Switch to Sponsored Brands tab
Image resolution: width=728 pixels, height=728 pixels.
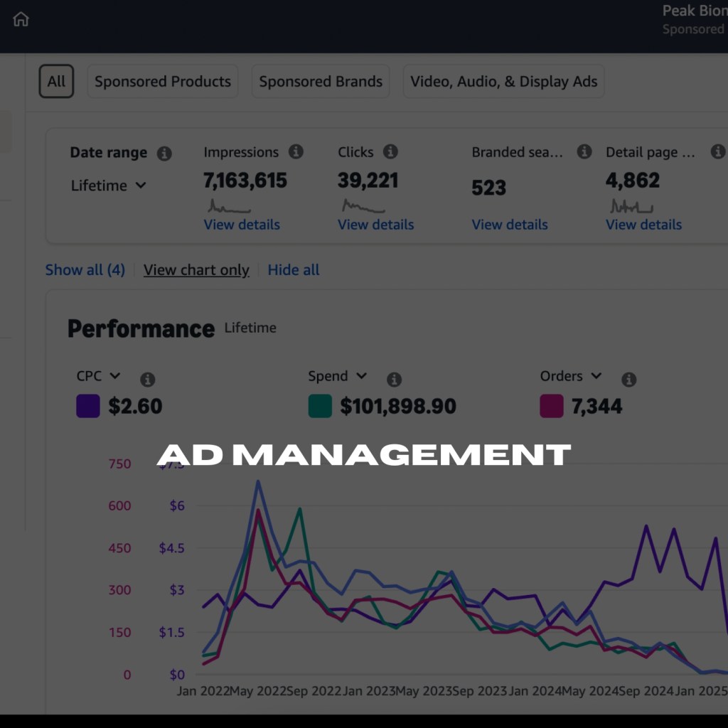(x=321, y=82)
